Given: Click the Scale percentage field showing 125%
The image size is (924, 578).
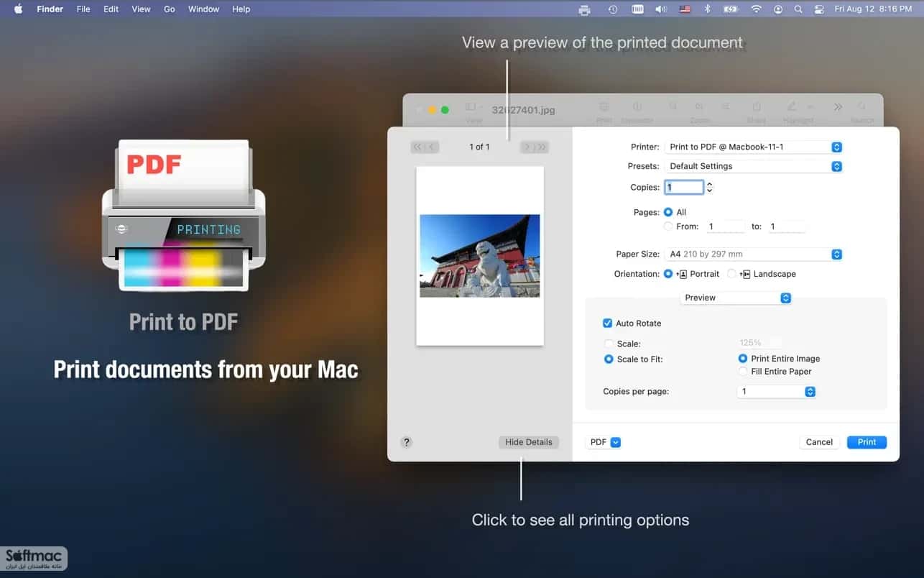Looking at the screenshot, I should tap(760, 343).
